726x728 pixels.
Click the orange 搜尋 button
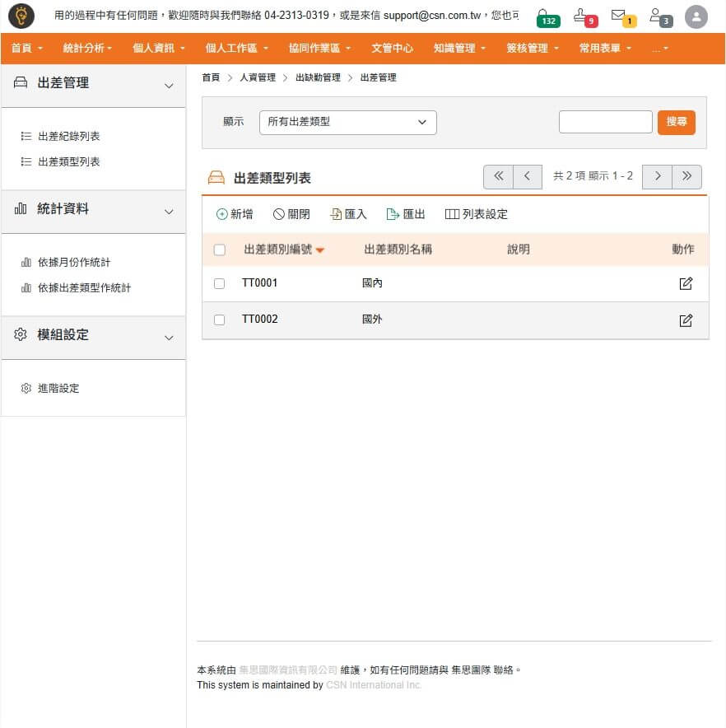point(676,122)
